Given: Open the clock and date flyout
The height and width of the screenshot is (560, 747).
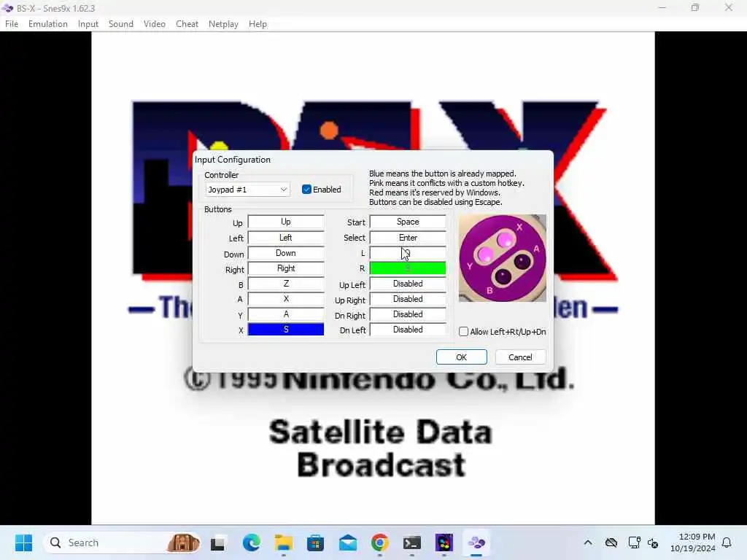Looking at the screenshot, I should [x=692, y=542].
